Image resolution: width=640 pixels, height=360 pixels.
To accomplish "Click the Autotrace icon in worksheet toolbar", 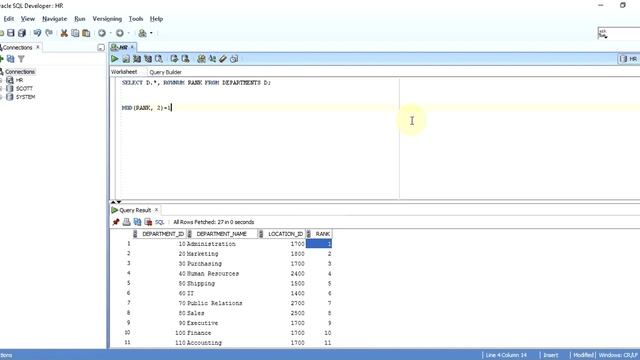I will tap(148, 59).
